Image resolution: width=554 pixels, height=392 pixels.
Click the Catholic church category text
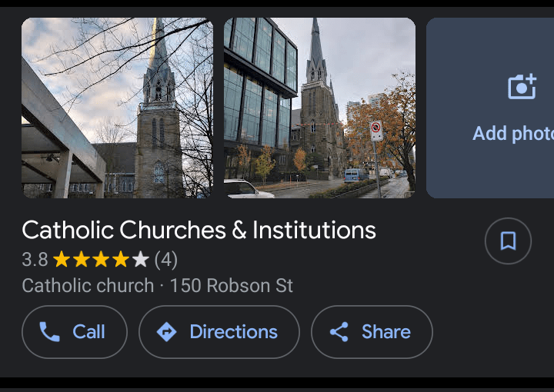point(88,285)
